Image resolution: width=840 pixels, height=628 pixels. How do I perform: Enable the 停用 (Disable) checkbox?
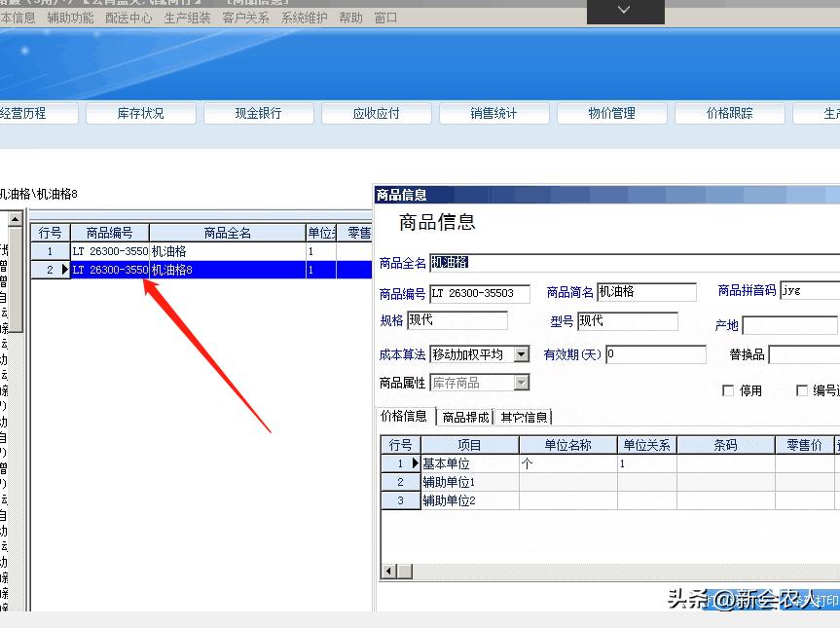[x=726, y=389]
